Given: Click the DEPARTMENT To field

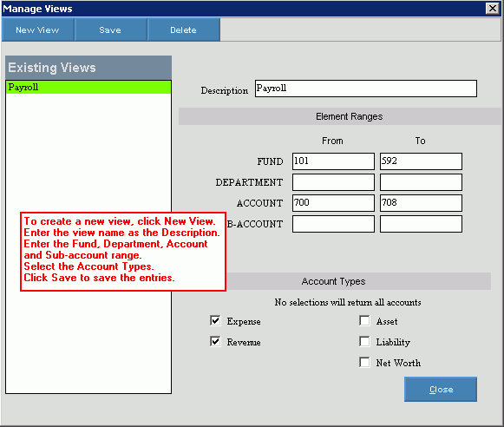Looking at the screenshot, I should coord(421,182).
